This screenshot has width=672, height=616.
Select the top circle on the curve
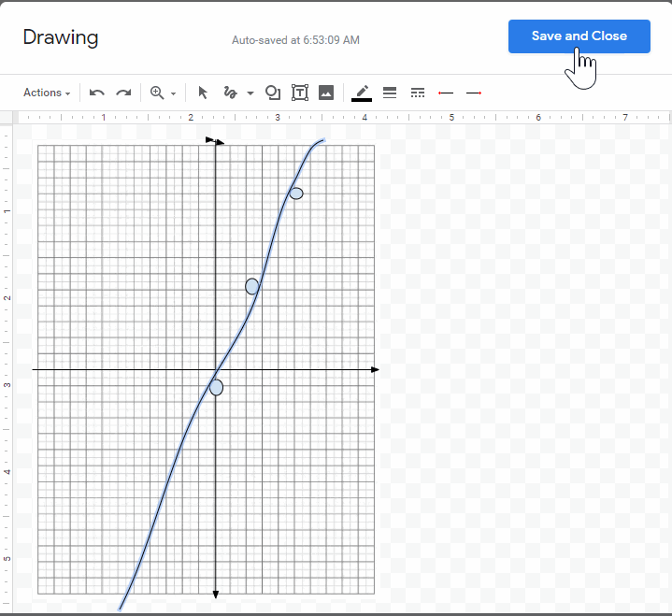(x=296, y=193)
